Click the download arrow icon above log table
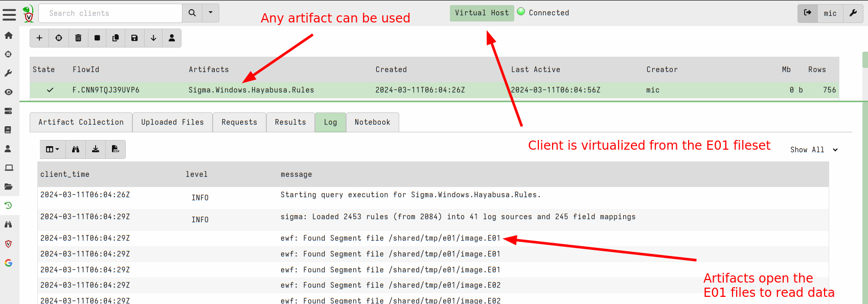The height and width of the screenshot is (304, 868). tap(96, 150)
